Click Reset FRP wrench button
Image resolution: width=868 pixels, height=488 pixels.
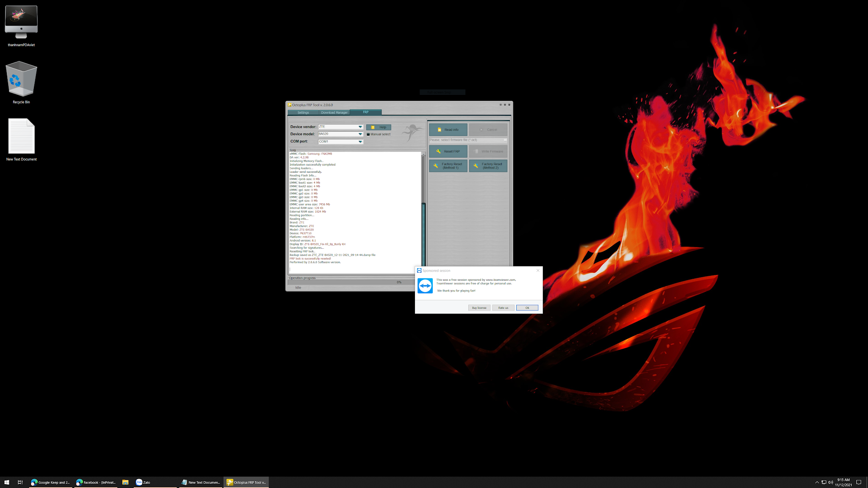(448, 151)
